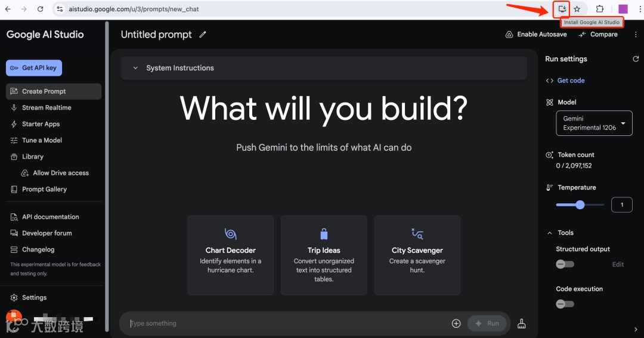Edit prompt title with pencil icon
This screenshot has width=644, height=338.
[203, 35]
